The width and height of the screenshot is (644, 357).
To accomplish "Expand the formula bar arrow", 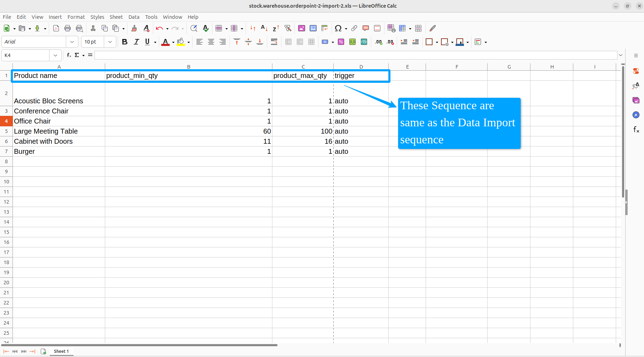I will [x=621, y=55].
